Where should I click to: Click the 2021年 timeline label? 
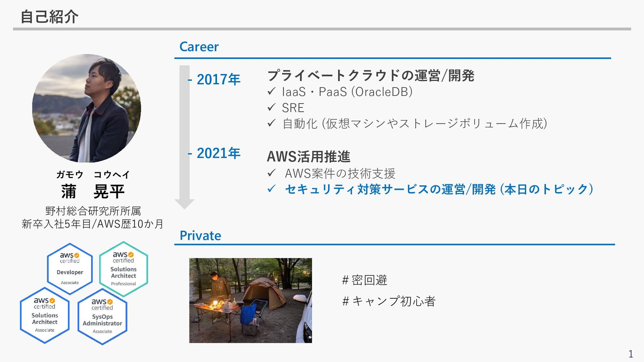(218, 153)
